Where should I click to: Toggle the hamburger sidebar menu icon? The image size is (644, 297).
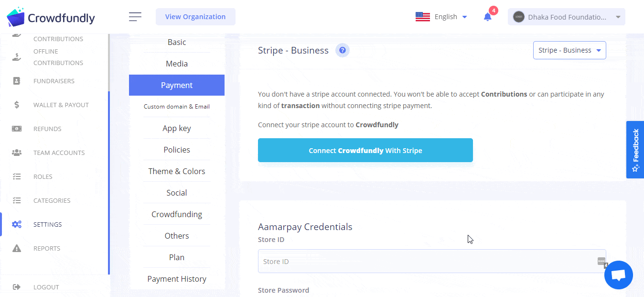point(135,17)
